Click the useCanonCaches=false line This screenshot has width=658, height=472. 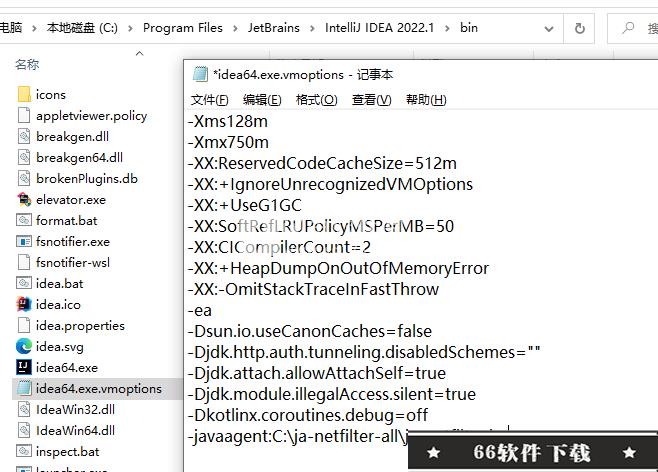point(310,331)
